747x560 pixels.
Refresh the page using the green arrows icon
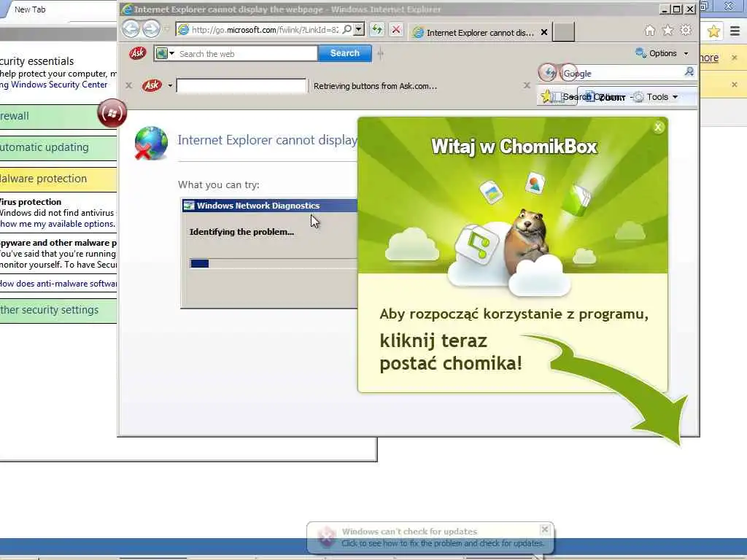click(x=377, y=29)
